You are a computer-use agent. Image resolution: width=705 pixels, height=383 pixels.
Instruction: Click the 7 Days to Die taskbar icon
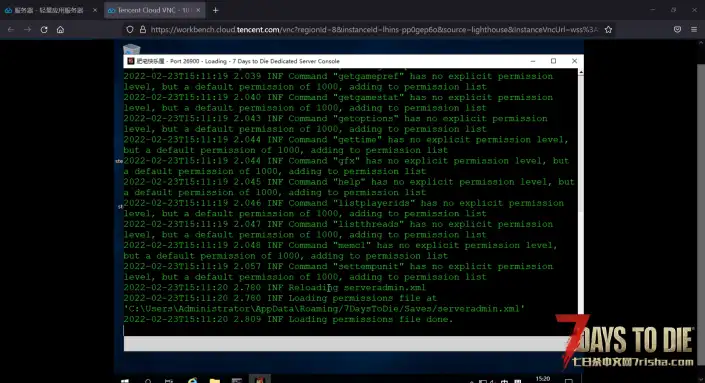click(x=260, y=379)
